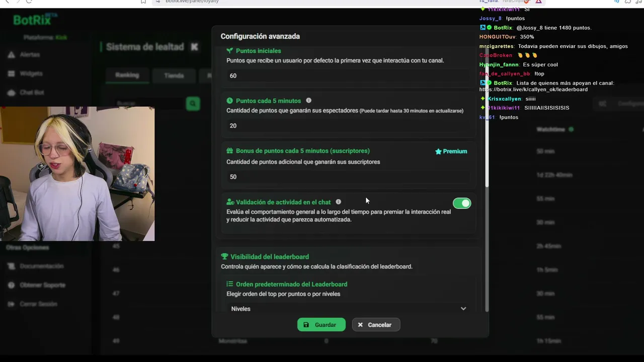Click the Puntos iniciales field showing 60
Screen dimensions: 644x362
point(348,75)
